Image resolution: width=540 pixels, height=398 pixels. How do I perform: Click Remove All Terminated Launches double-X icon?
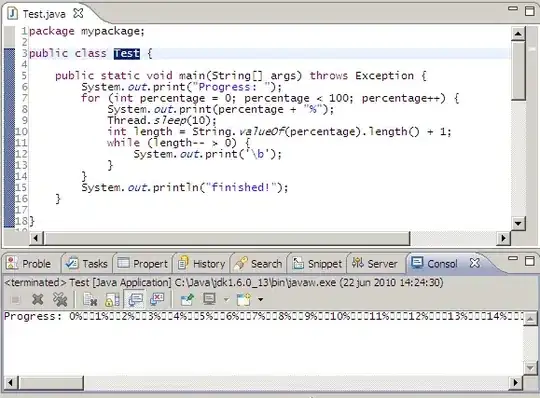click(60, 299)
